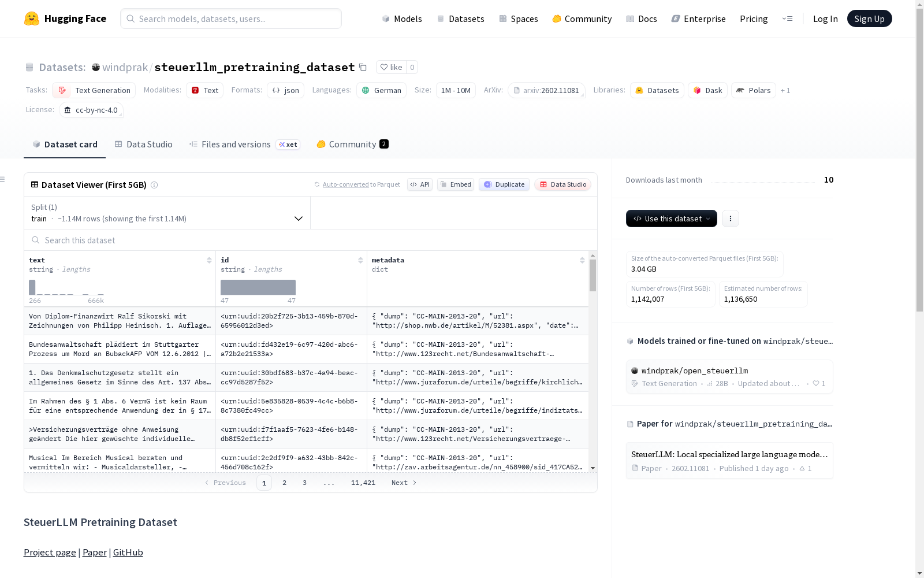Click the Text modality tag

coord(205,90)
